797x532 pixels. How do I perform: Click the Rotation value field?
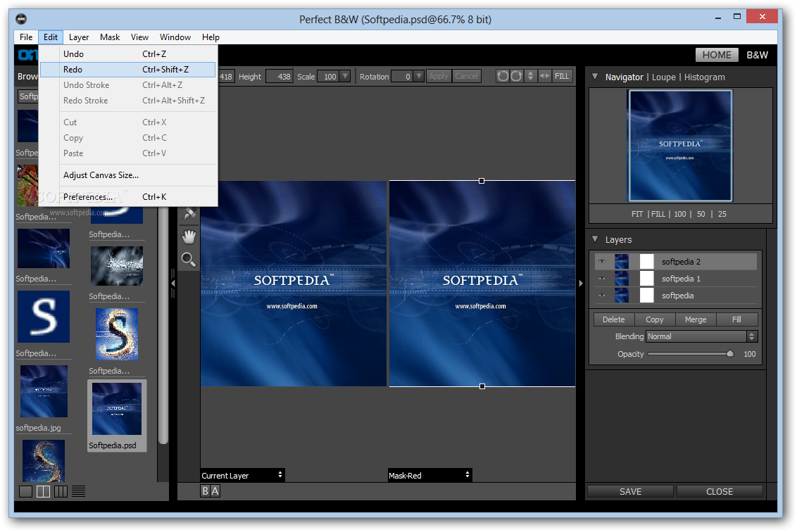point(401,76)
